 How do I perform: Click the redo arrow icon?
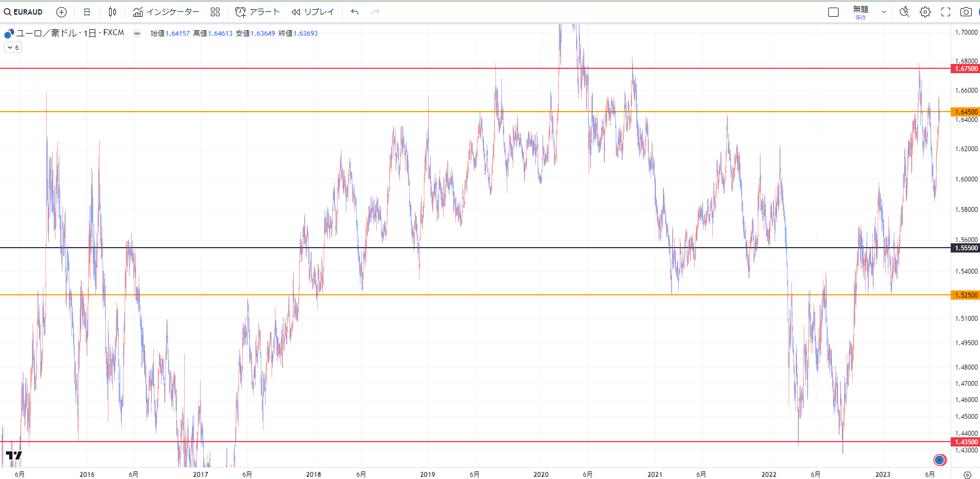point(376,12)
